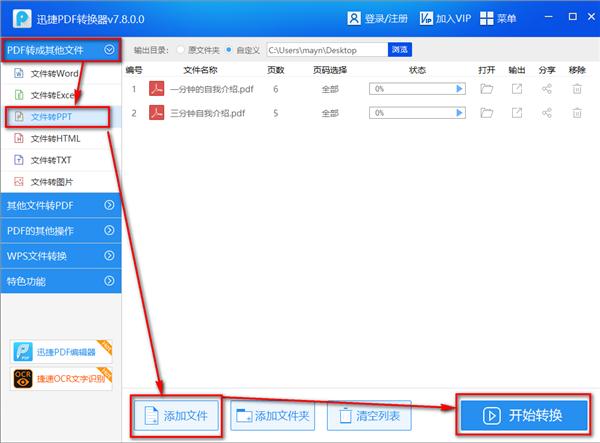Select 文件转Excel in the sidebar
This screenshot has width=600, height=443.
pos(62,95)
